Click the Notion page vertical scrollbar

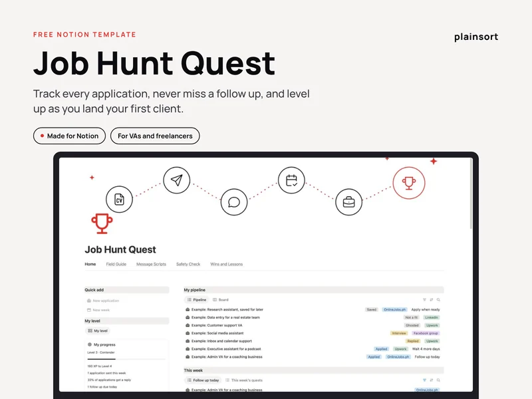point(471,194)
